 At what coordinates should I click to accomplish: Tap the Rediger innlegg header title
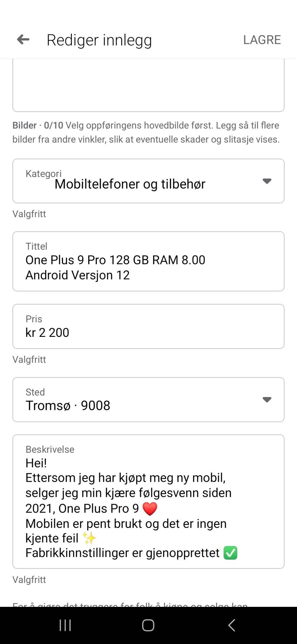click(x=99, y=40)
